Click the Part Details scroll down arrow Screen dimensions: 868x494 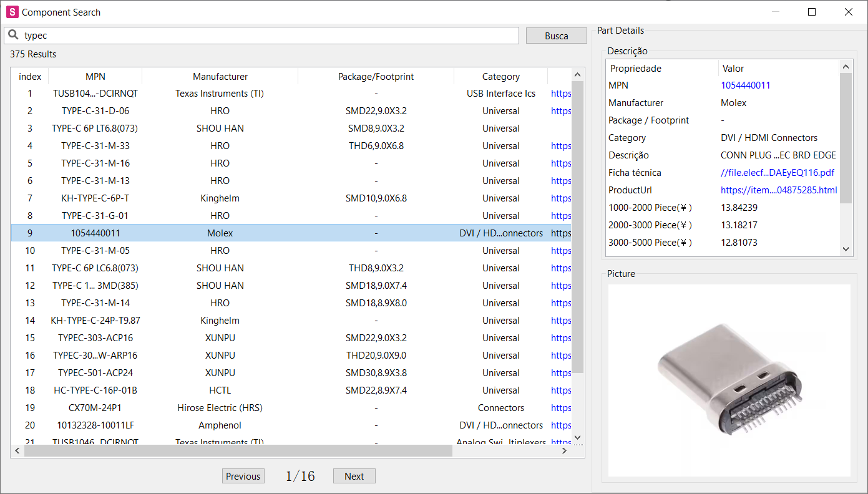click(846, 249)
